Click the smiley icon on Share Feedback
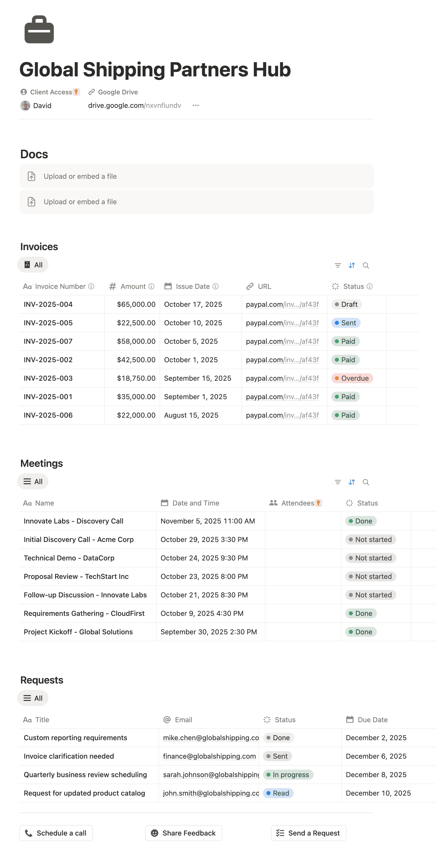The width and height of the screenshot is (436, 868). click(x=155, y=833)
